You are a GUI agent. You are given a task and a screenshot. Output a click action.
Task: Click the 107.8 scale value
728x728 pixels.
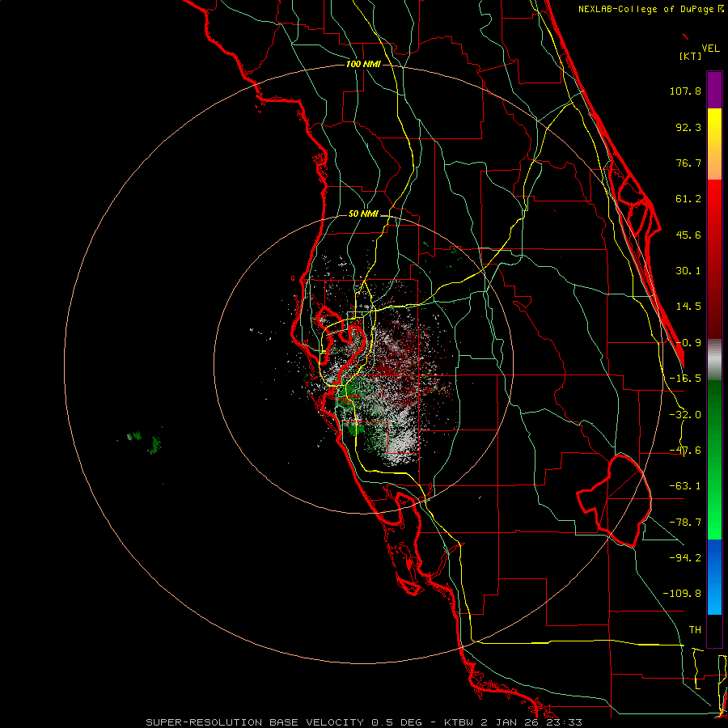(x=685, y=91)
